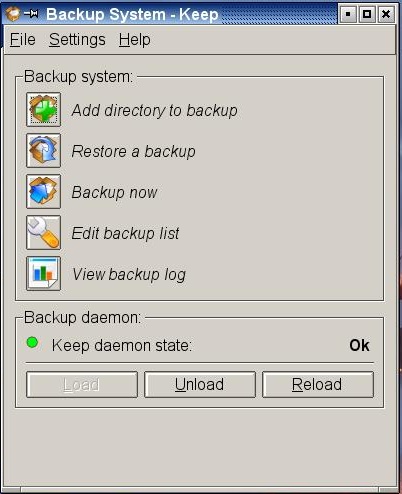The height and width of the screenshot is (494, 402).
Task: Open the File menu
Action: click(23, 40)
